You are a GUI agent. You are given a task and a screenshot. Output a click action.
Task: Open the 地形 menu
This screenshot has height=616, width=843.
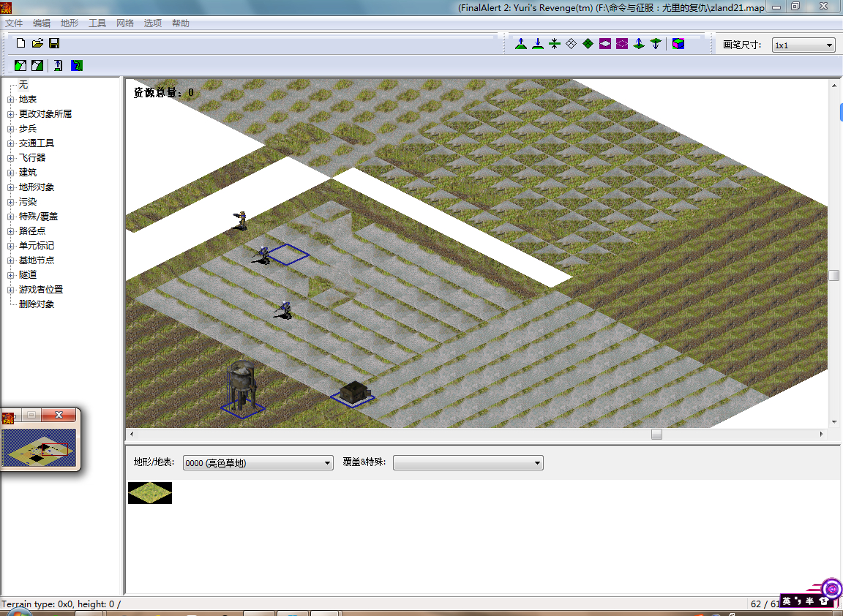(70, 23)
